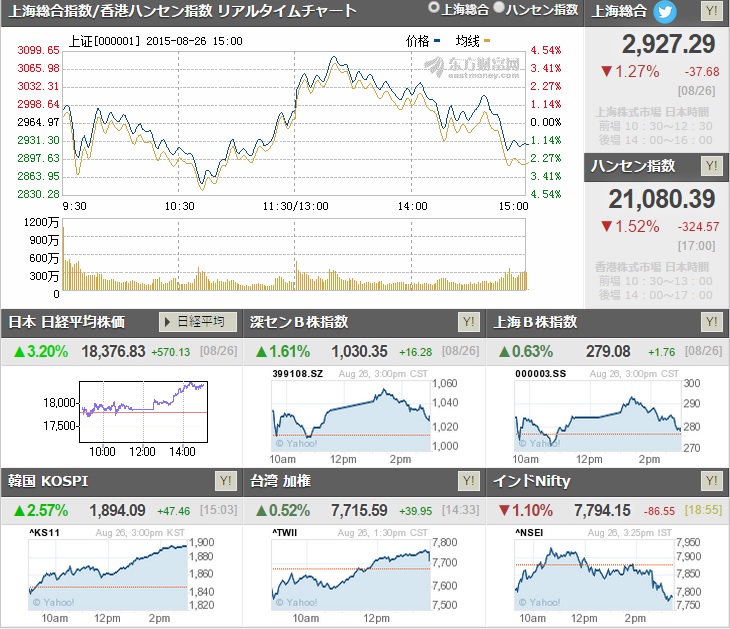730x629 pixels.
Task: Click the Hang Seng change ▼1.52%
Action: coord(630,227)
